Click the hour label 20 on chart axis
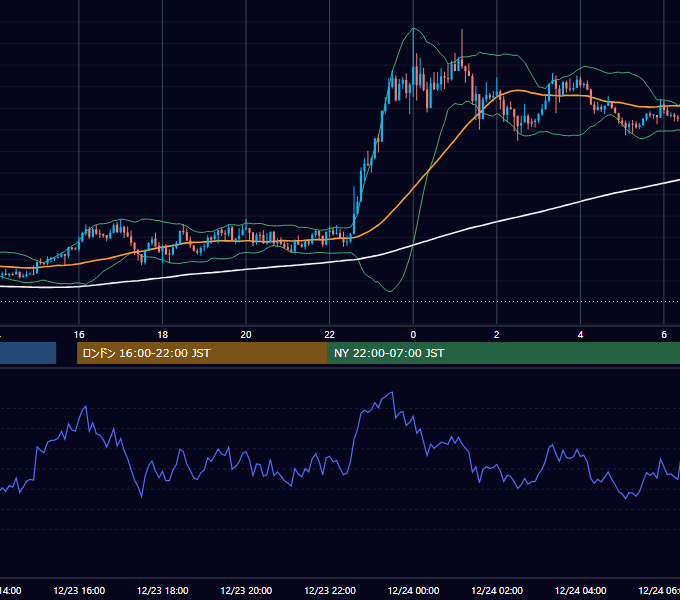This screenshot has height=600, width=680. click(246, 335)
